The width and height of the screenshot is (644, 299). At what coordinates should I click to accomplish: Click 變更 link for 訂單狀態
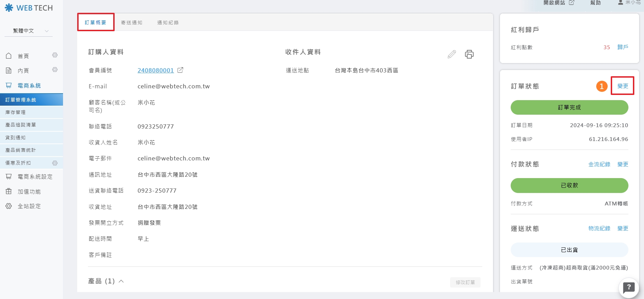[623, 86]
